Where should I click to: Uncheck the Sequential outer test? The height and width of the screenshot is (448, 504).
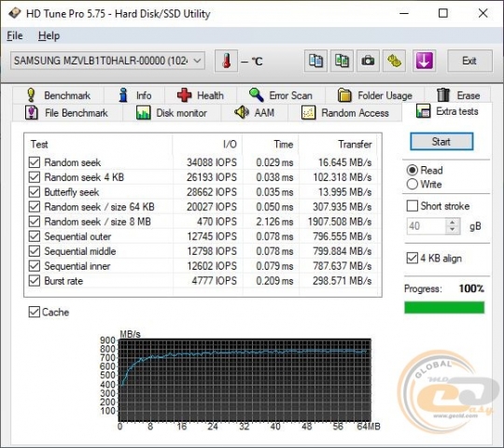click(x=35, y=236)
